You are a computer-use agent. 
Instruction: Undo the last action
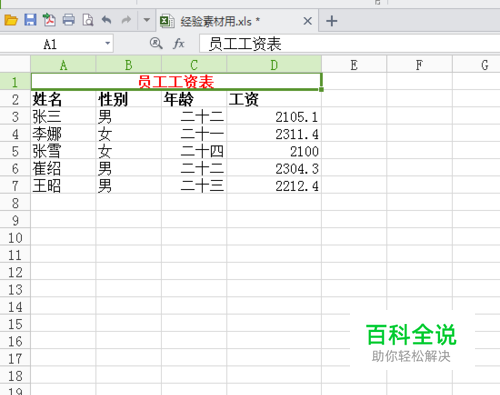point(107,20)
